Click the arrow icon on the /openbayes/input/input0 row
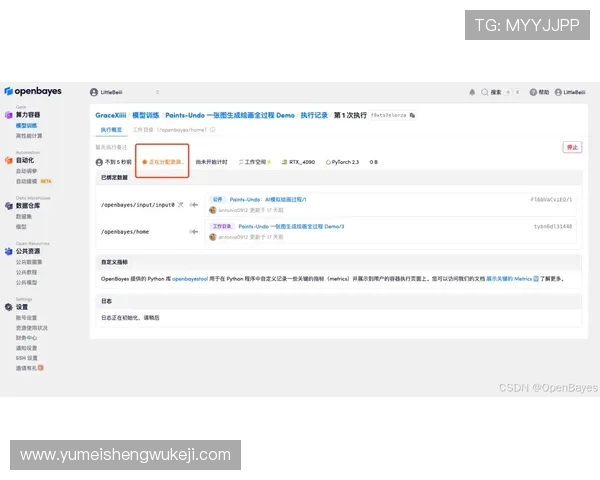The image size is (600, 480). [x=194, y=205]
